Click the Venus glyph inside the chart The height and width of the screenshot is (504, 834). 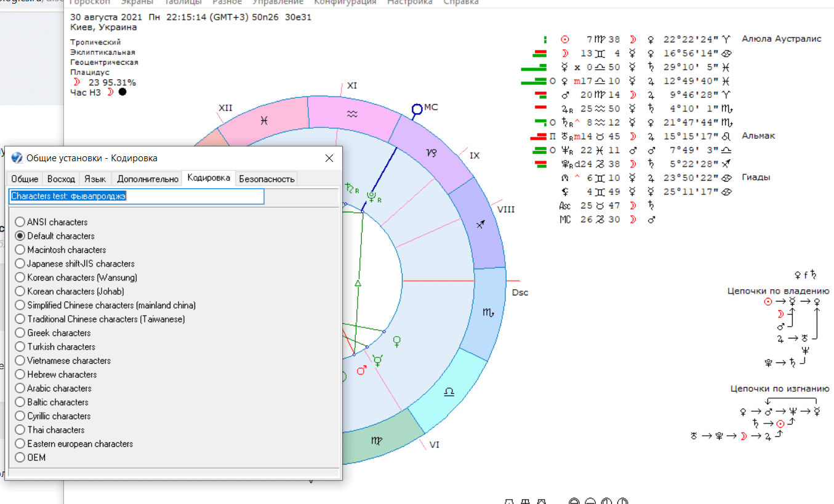click(x=398, y=340)
